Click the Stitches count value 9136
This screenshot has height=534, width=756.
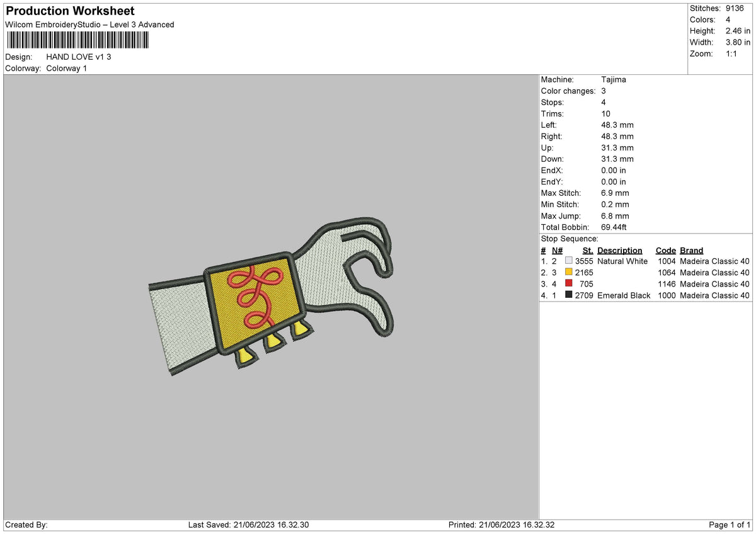[x=733, y=8]
